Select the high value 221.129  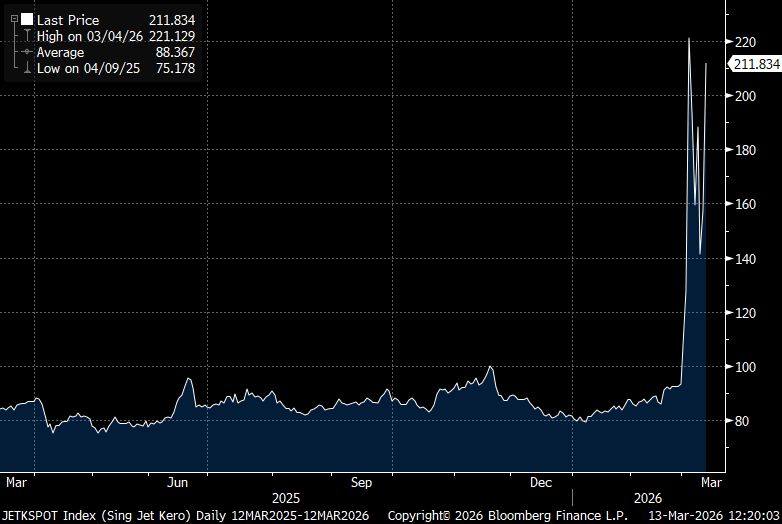tap(172, 36)
